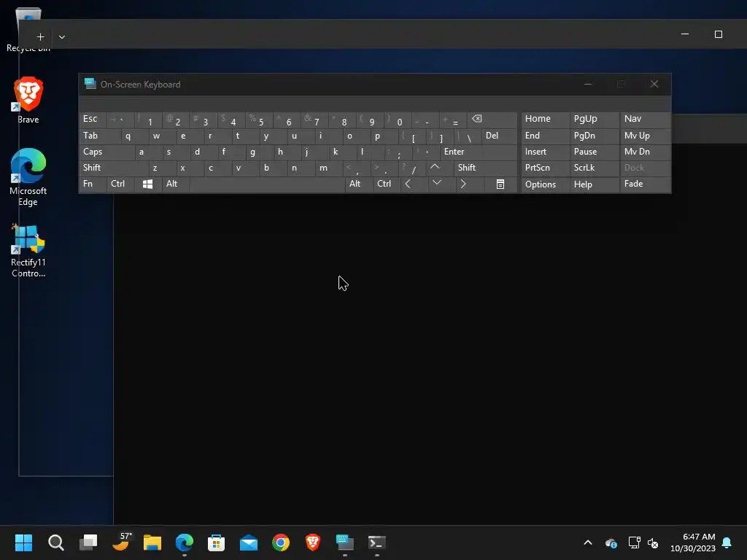
Task: Open the weather widget showing 57°
Action: 121,542
